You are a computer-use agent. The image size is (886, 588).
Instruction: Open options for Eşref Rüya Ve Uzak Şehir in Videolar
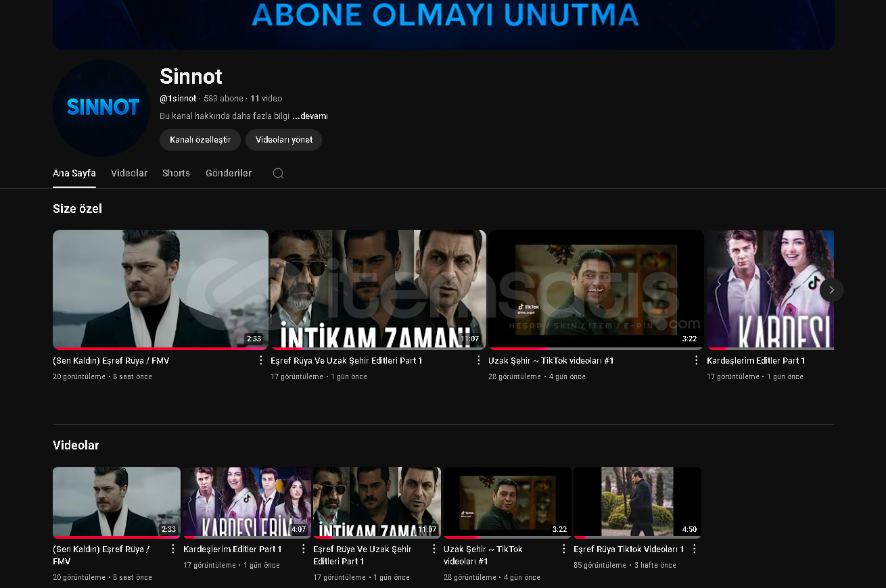pyautogui.click(x=433, y=549)
